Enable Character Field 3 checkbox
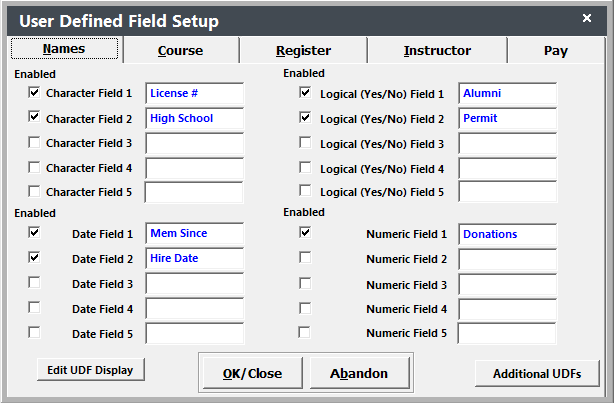This screenshot has width=614, height=403. pos(35,142)
